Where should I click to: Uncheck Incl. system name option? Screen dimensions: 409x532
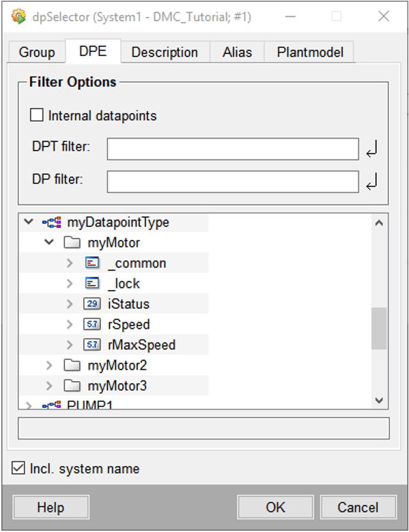(x=18, y=468)
